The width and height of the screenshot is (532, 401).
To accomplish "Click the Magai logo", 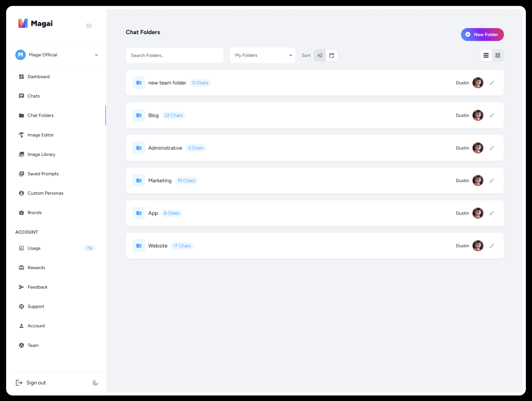I will 36,23.
